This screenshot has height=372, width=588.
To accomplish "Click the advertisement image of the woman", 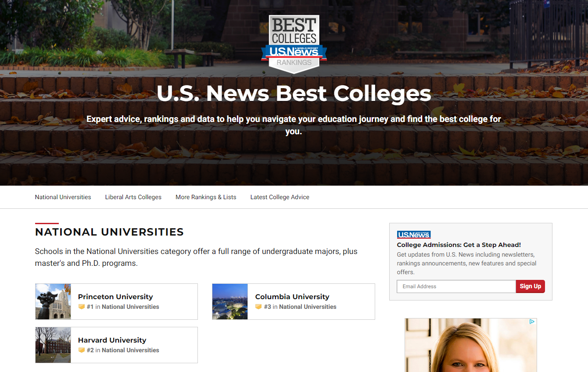I will (470, 347).
